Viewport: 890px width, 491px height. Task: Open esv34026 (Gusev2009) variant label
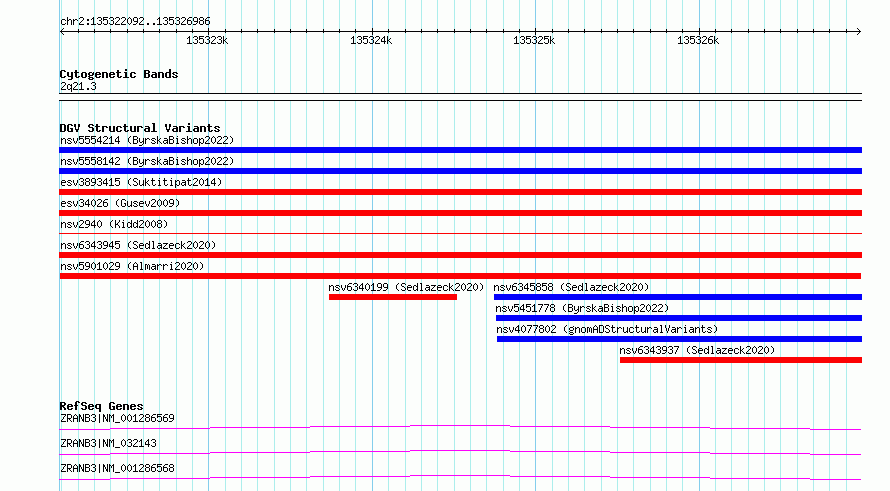[x=120, y=203]
